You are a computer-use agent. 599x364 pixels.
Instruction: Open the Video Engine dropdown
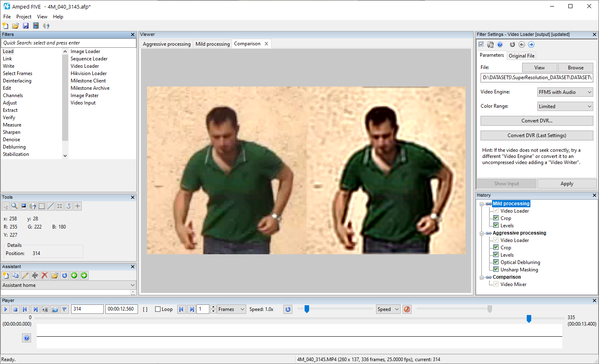click(565, 92)
